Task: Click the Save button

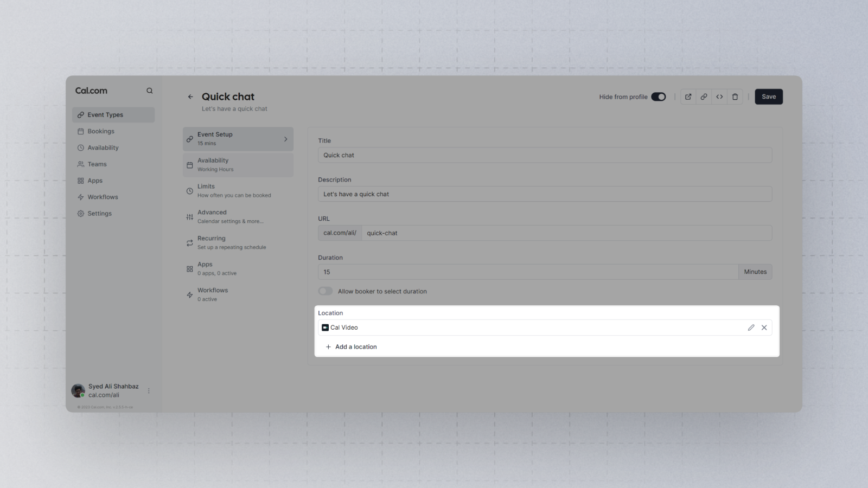Action: pyautogui.click(x=769, y=97)
